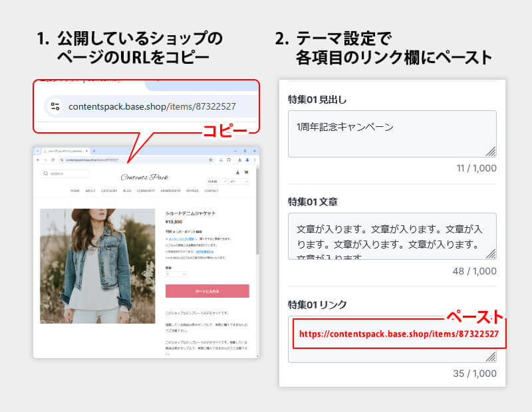Click the membership registration link under the price
The width and height of the screenshot is (532, 412).
click(x=182, y=239)
